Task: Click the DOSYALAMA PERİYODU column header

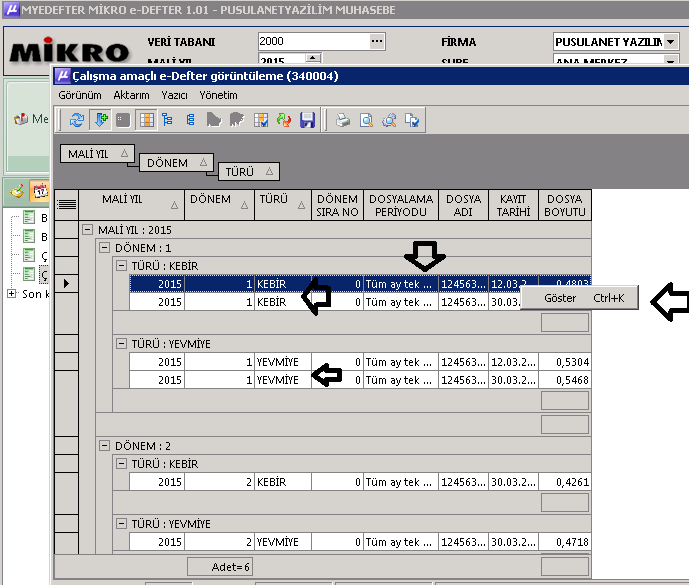Action: 401,205
